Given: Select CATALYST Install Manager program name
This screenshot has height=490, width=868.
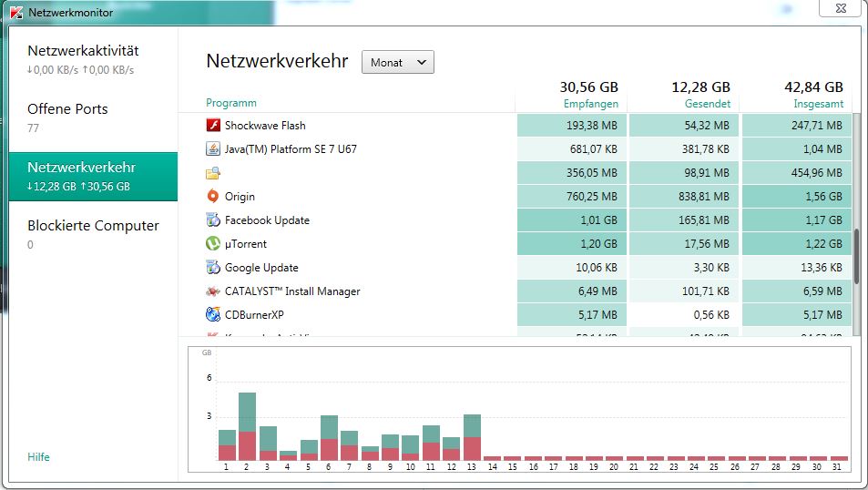Looking at the screenshot, I should pyautogui.click(x=292, y=291).
